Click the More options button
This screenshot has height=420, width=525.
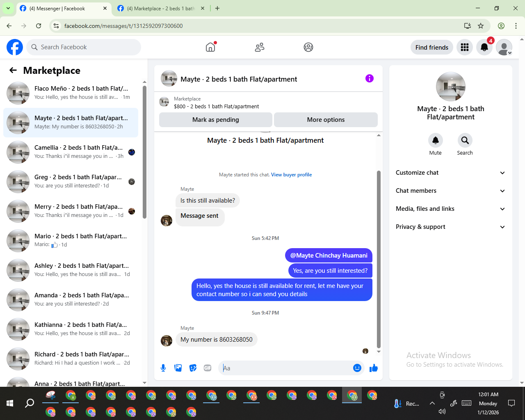point(326,120)
